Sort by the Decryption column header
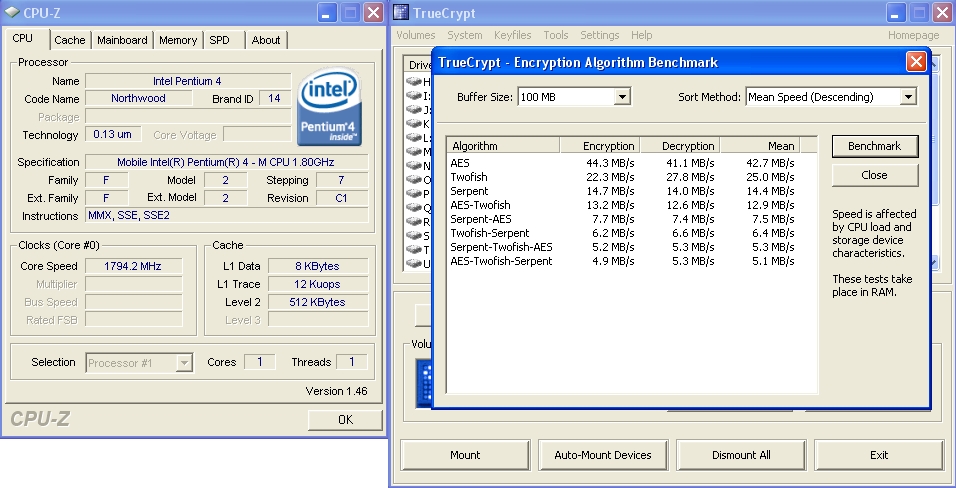The height and width of the screenshot is (488, 956). click(x=680, y=146)
